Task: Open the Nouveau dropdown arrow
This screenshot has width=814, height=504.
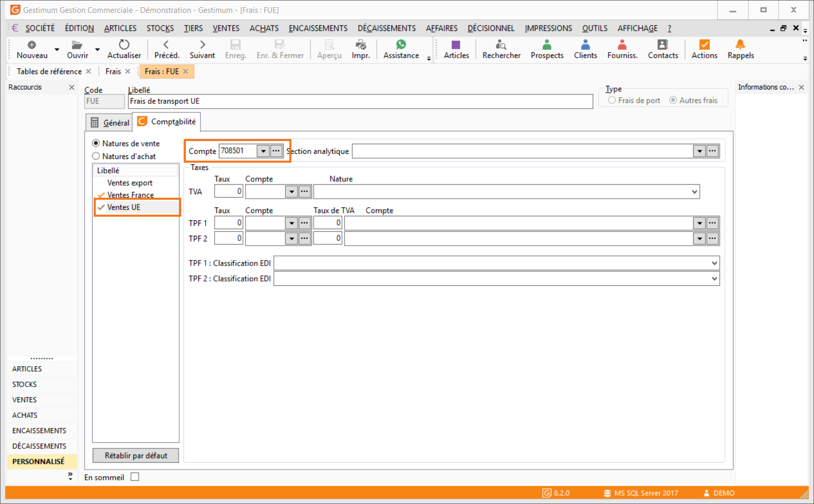Action: click(x=57, y=50)
